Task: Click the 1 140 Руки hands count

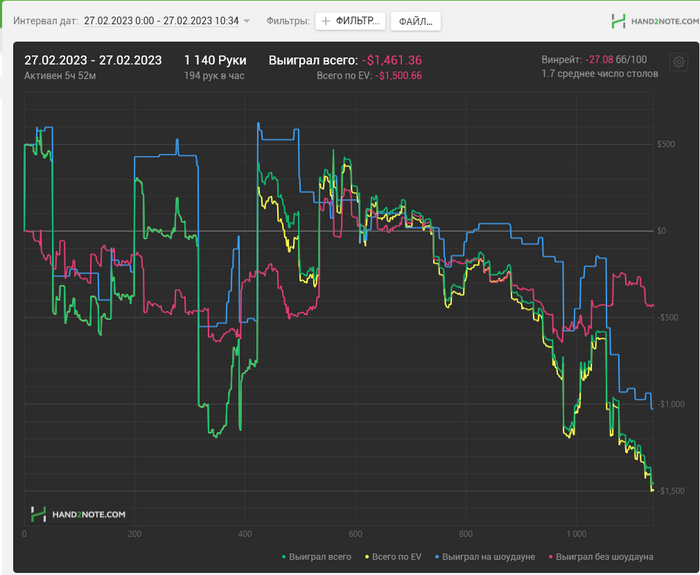Action: 215,60
